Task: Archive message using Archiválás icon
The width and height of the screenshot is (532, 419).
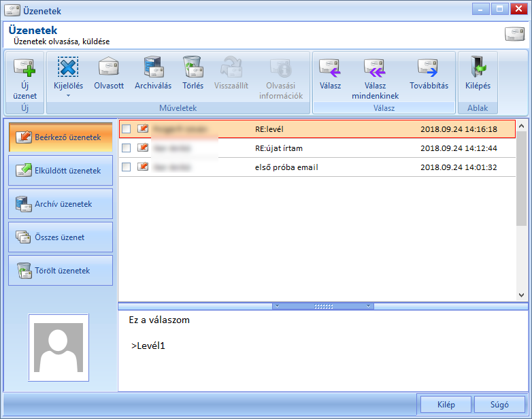Action: [153, 73]
